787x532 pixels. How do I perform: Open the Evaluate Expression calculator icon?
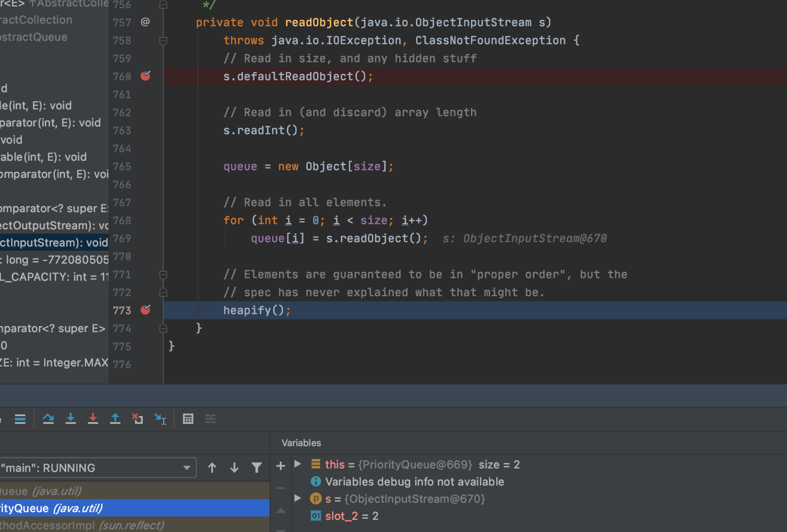pos(188,419)
